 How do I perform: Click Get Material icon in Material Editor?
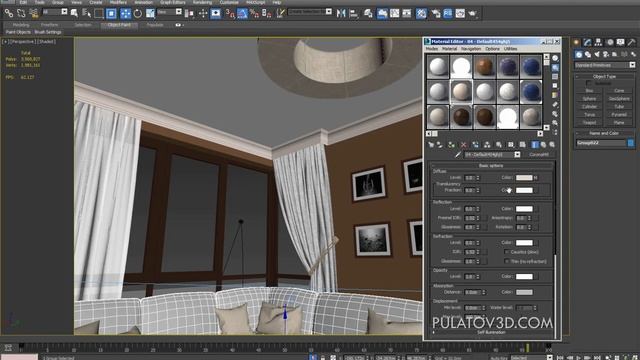431,144
